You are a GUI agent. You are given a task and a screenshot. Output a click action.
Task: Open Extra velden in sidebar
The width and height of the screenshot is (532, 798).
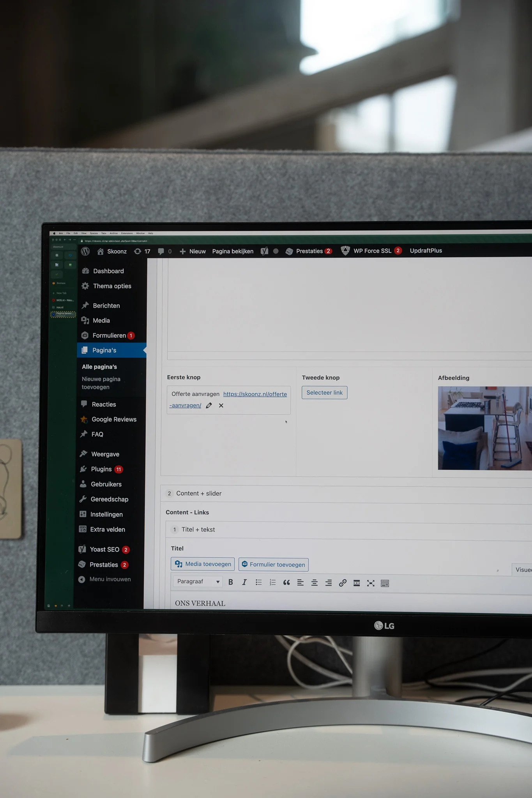[102, 529]
